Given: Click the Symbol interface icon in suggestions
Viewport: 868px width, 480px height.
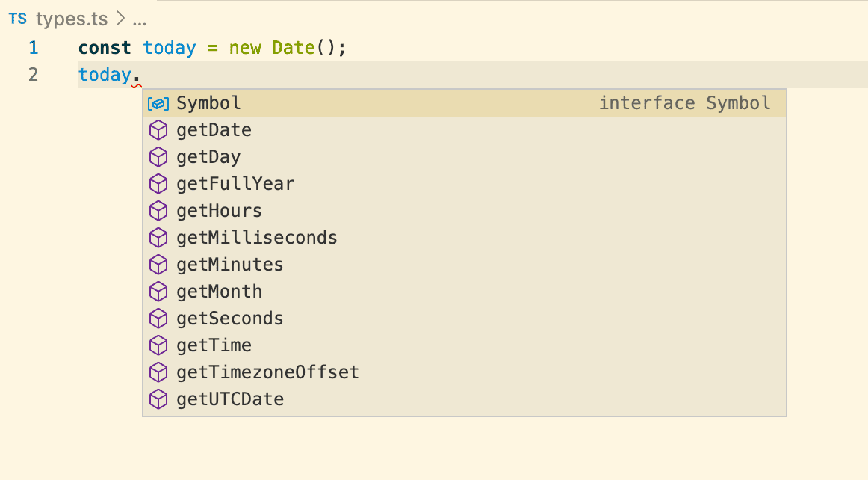Looking at the screenshot, I should [x=158, y=104].
